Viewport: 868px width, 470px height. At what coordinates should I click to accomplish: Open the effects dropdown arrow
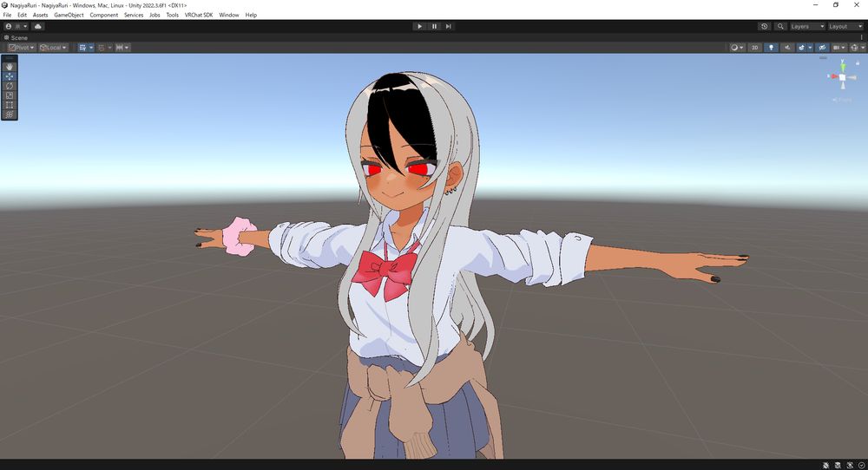(x=810, y=48)
